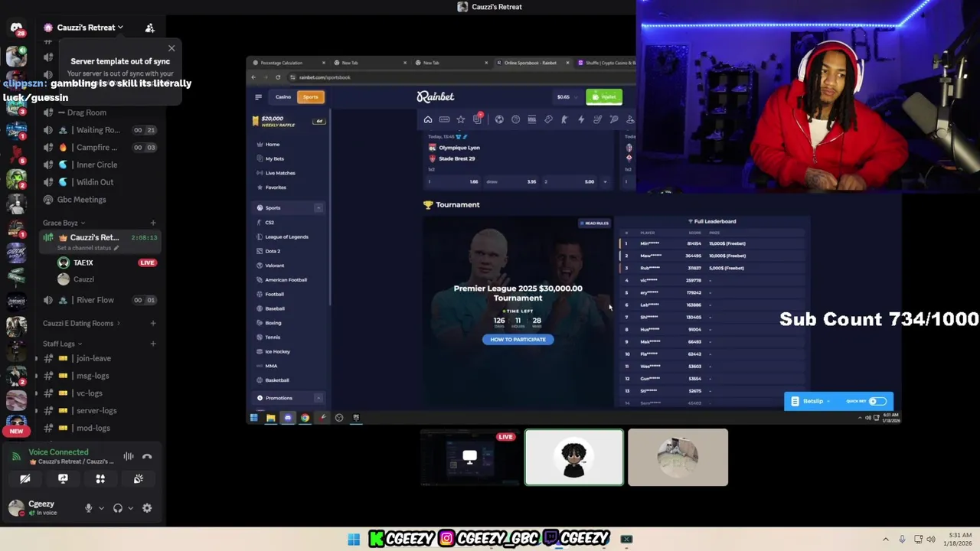Screen dimensions: 980x551
Task: Select the soccer ball sport icon
Action: (x=499, y=119)
